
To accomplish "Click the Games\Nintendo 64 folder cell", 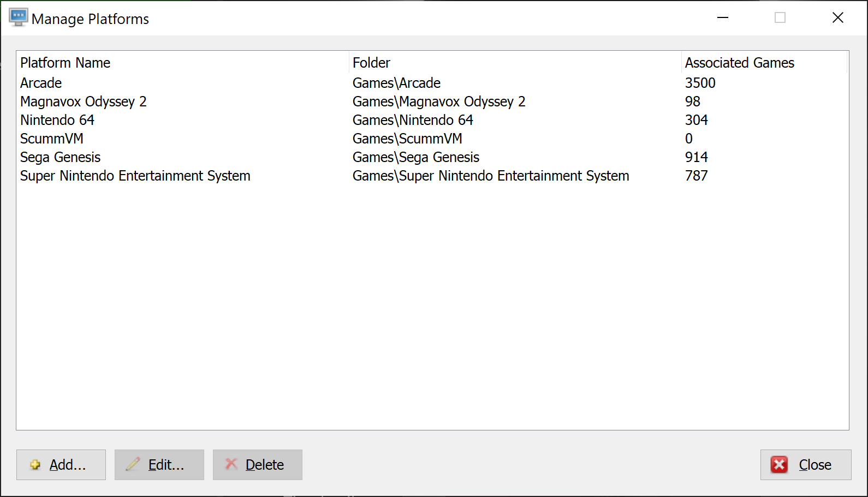I will pos(413,120).
